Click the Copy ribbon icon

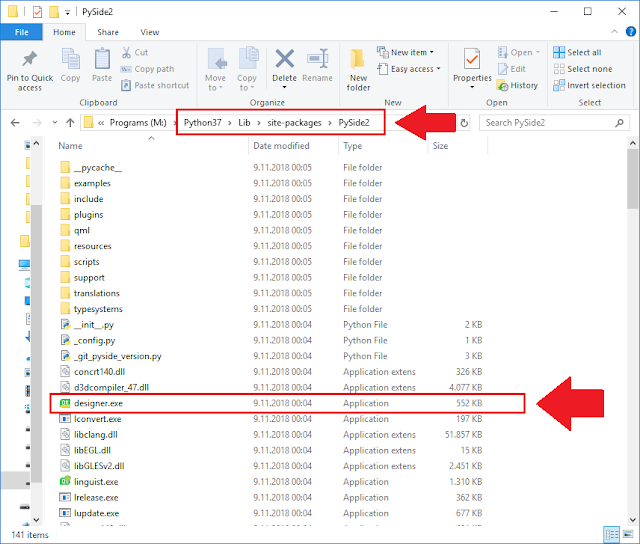[x=70, y=59]
